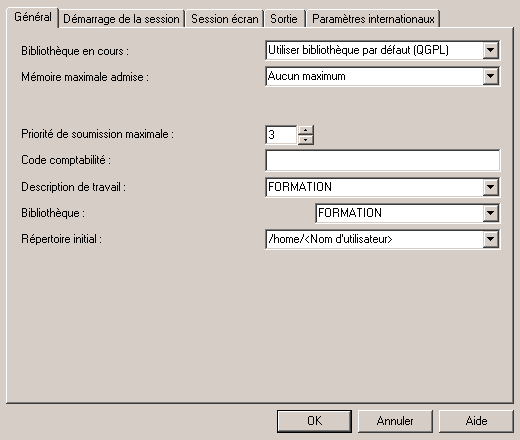Expand the Bibliothèque en cours dropdown arrow

click(490, 50)
